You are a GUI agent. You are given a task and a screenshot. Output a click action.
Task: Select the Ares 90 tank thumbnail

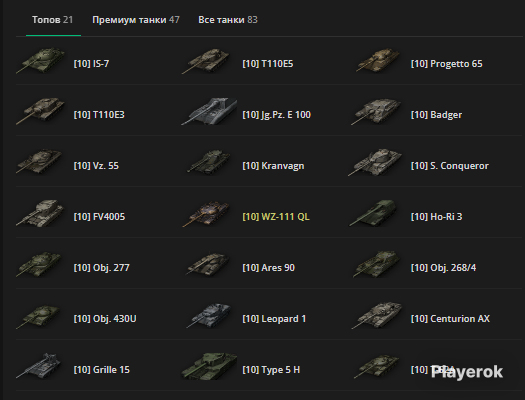208,264
